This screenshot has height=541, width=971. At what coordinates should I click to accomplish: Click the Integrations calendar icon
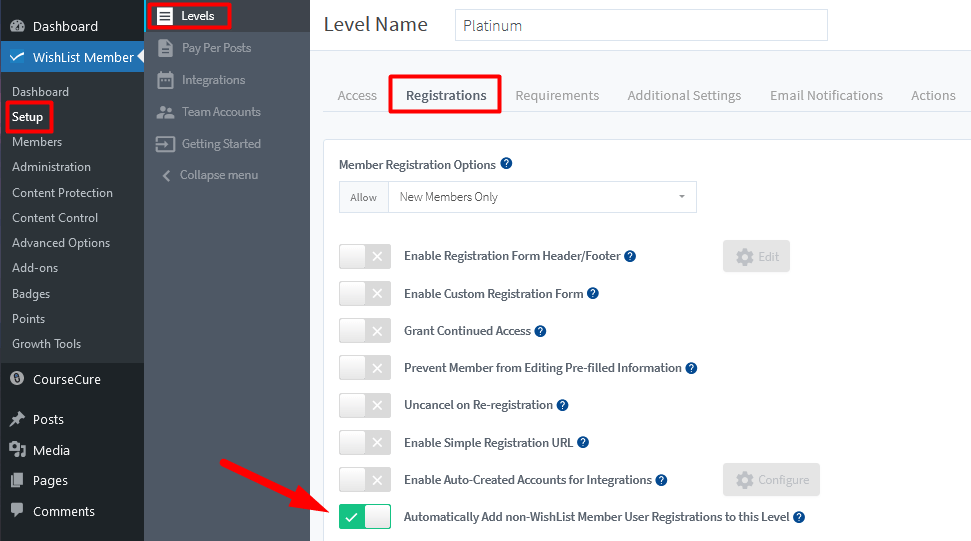(x=165, y=80)
